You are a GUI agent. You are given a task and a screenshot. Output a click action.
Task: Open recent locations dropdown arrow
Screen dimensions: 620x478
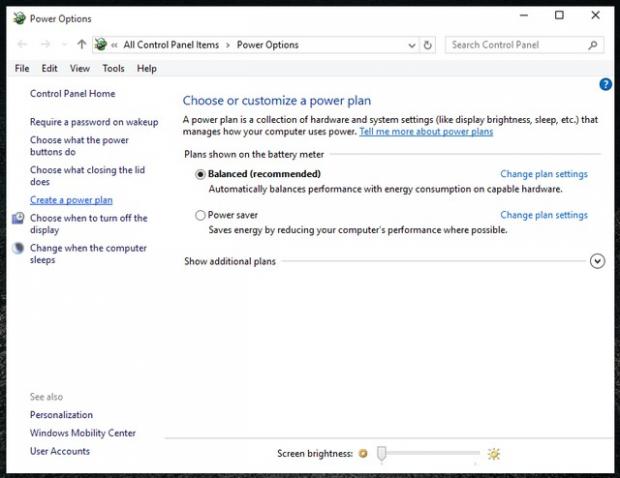[x=64, y=45]
